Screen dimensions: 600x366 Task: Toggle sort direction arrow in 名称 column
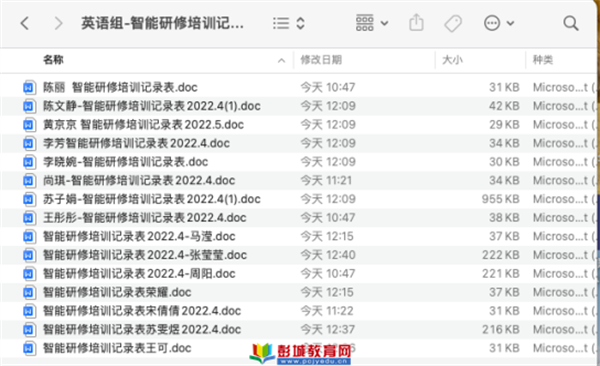(x=281, y=60)
